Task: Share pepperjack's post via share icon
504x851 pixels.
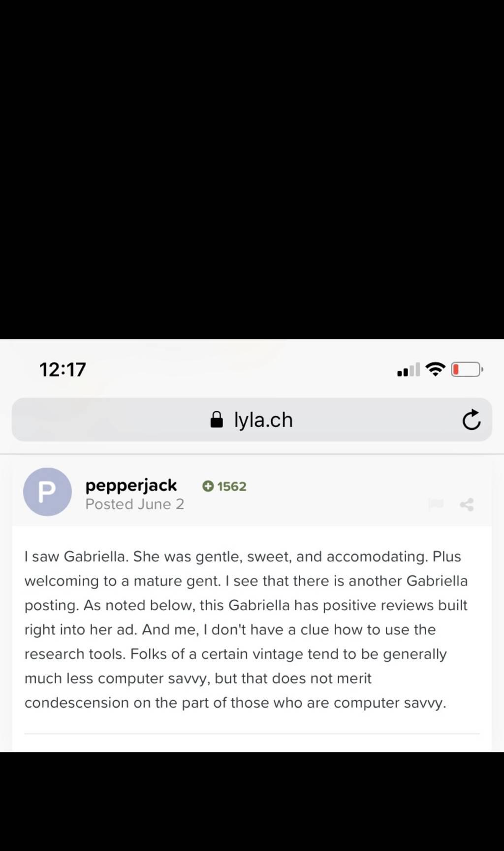Action: (x=467, y=504)
